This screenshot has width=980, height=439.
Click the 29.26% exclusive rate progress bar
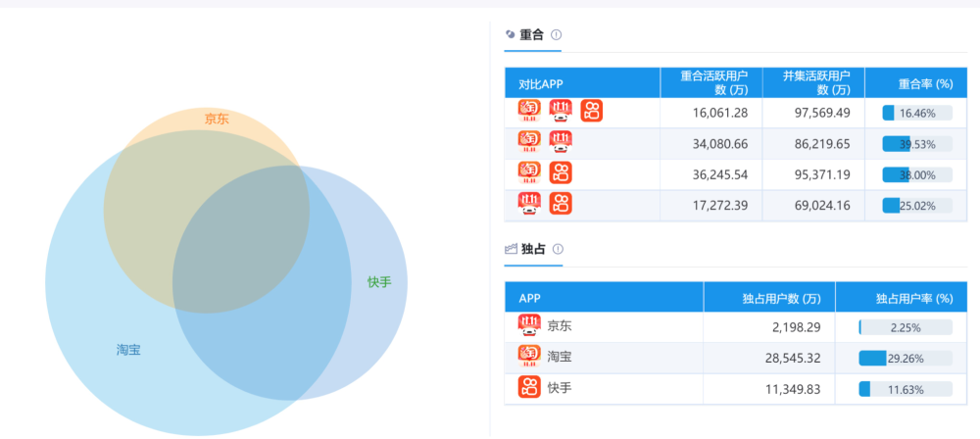point(905,358)
